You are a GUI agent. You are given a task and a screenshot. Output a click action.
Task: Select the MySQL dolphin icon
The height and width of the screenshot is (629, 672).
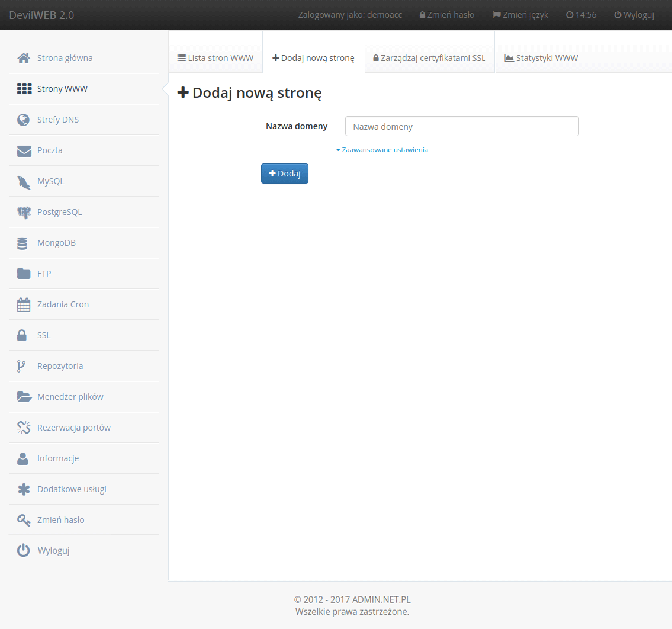(24, 182)
